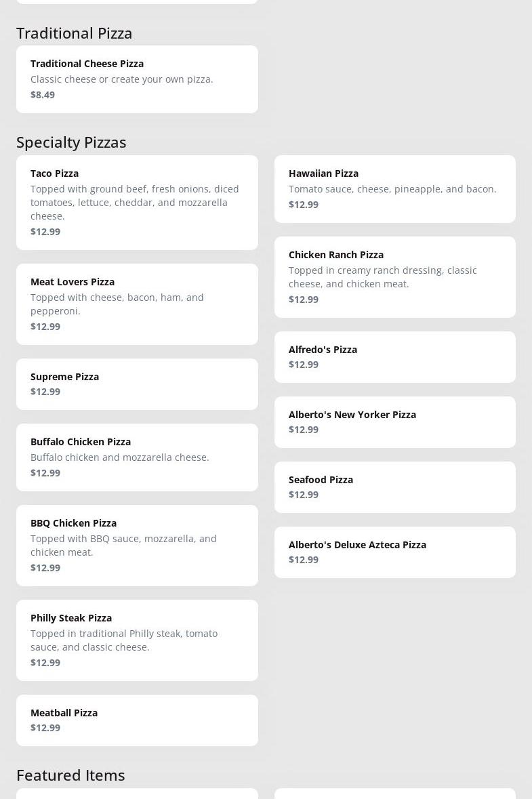Image resolution: width=532 pixels, height=799 pixels.
Task: Select the Meatball Pizza card
Action: (x=137, y=720)
